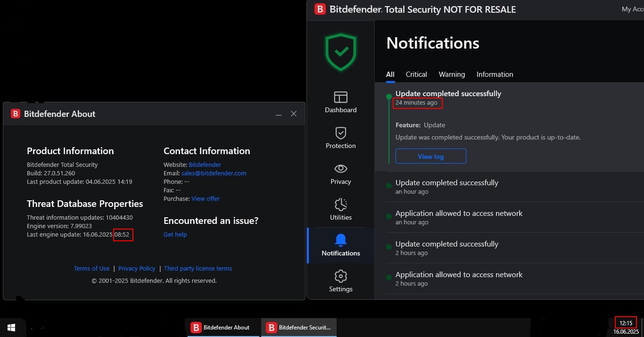Select the Critical notifications tab
The height and width of the screenshot is (337, 644).
pyautogui.click(x=416, y=74)
